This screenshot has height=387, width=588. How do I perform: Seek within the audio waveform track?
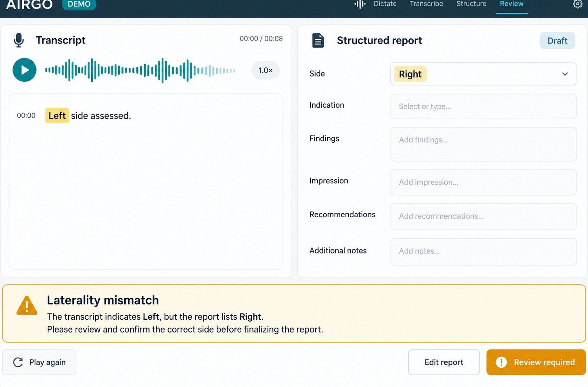pos(140,71)
